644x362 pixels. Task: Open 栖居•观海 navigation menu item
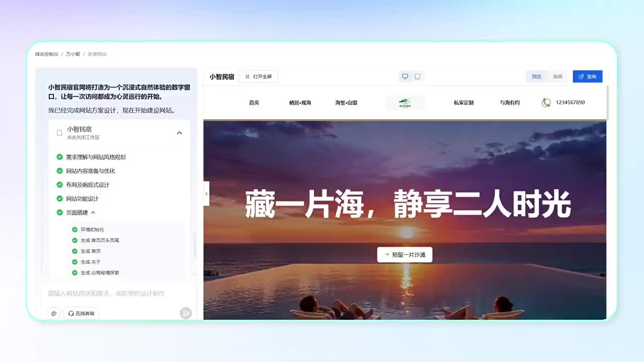pos(300,103)
